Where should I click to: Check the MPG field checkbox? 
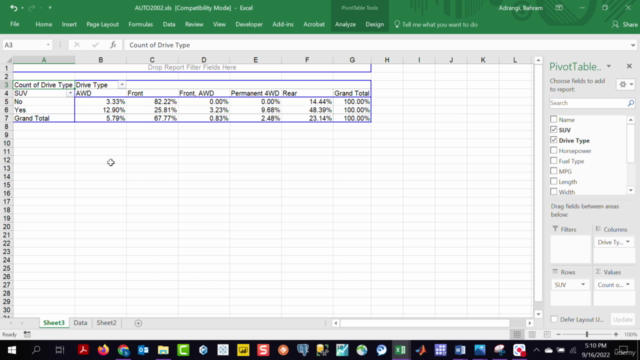point(553,171)
